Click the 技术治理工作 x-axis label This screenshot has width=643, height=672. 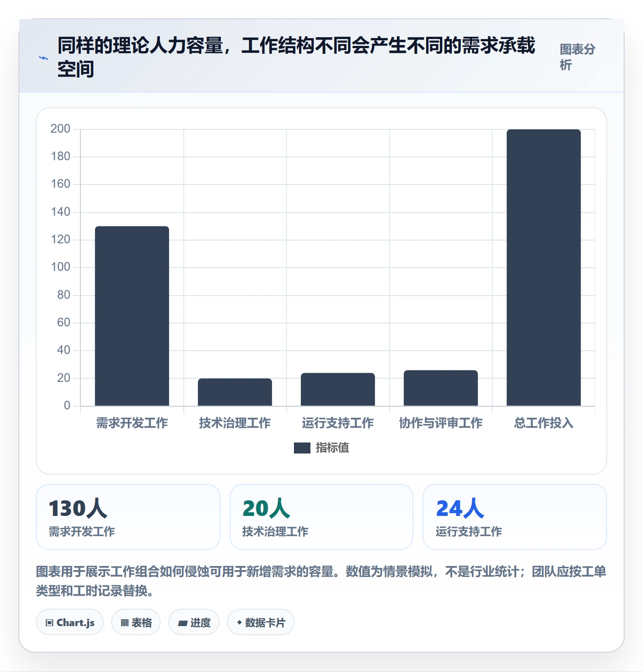tap(235, 423)
